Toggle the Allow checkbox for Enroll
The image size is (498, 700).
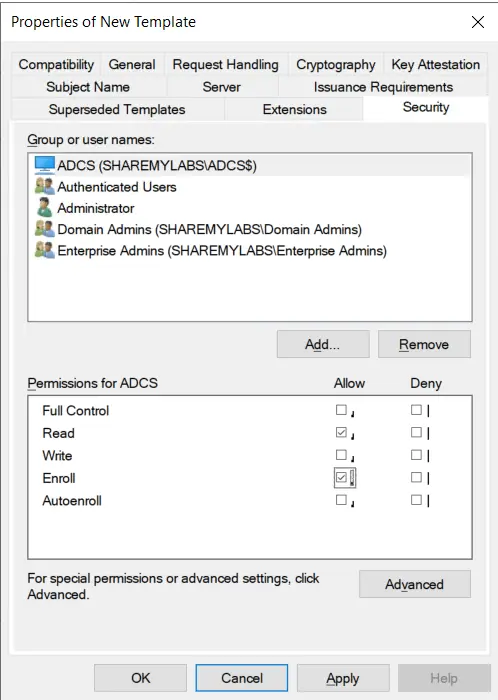[341, 478]
